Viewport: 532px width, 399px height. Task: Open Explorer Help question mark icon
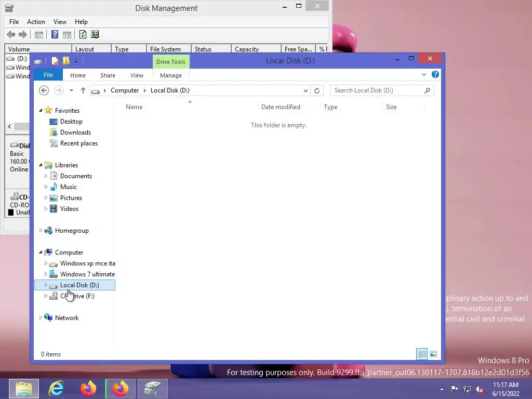click(x=435, y=75)
